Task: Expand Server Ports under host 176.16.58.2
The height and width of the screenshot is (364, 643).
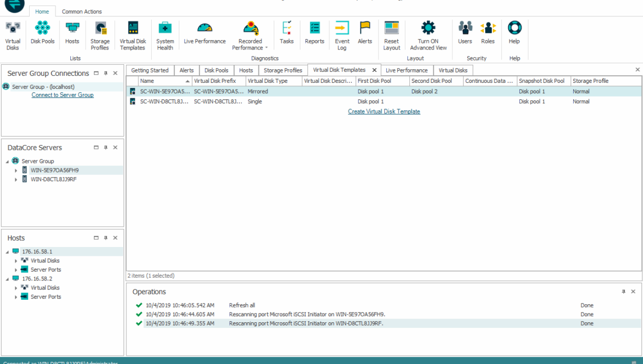Action: 16,297
